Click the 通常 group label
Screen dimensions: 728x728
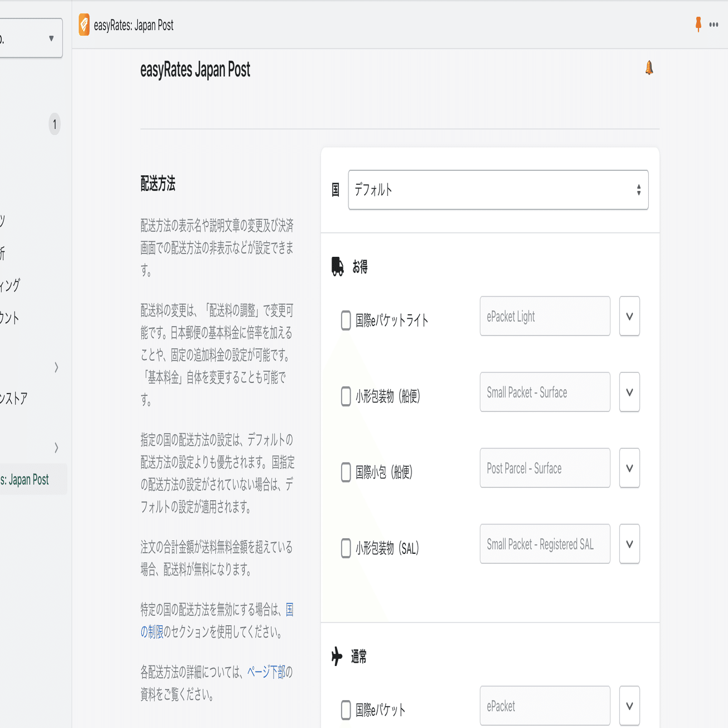click(359, 657)
